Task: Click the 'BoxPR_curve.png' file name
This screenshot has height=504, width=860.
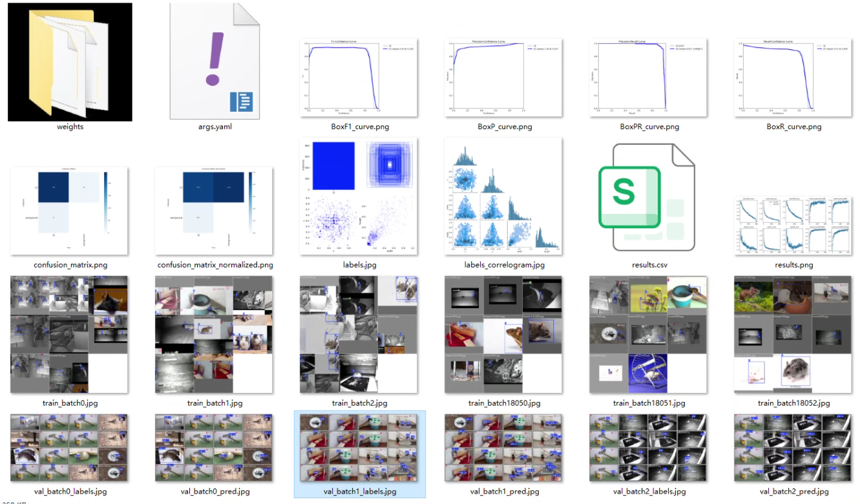Action: pos(649,127)
